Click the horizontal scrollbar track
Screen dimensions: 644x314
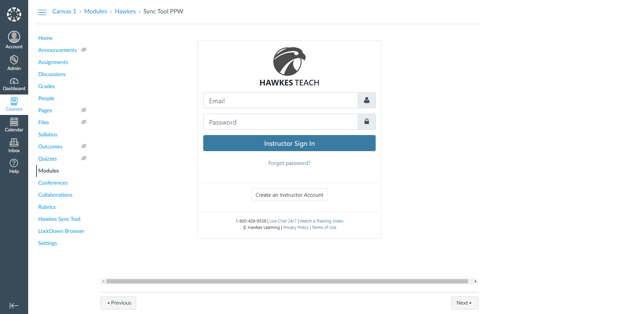[x=287, y=281]
